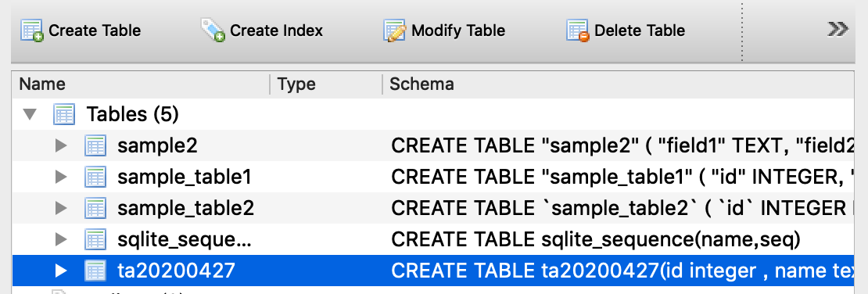Expand the sample2 table row

(61, 146)
